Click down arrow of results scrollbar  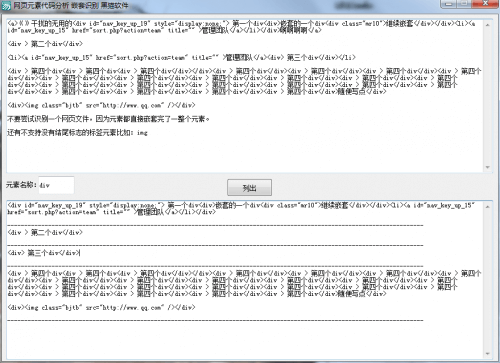tap(488, 354)
